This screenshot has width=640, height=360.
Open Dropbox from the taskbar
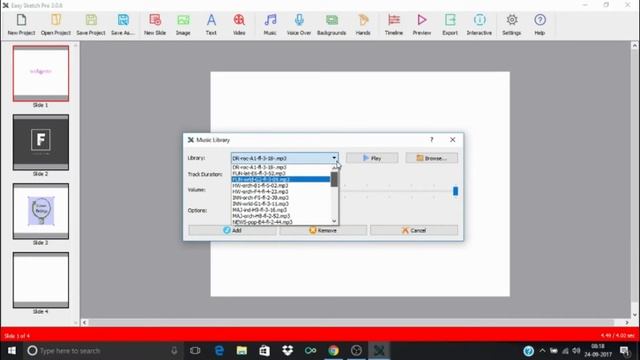(288, 351)
